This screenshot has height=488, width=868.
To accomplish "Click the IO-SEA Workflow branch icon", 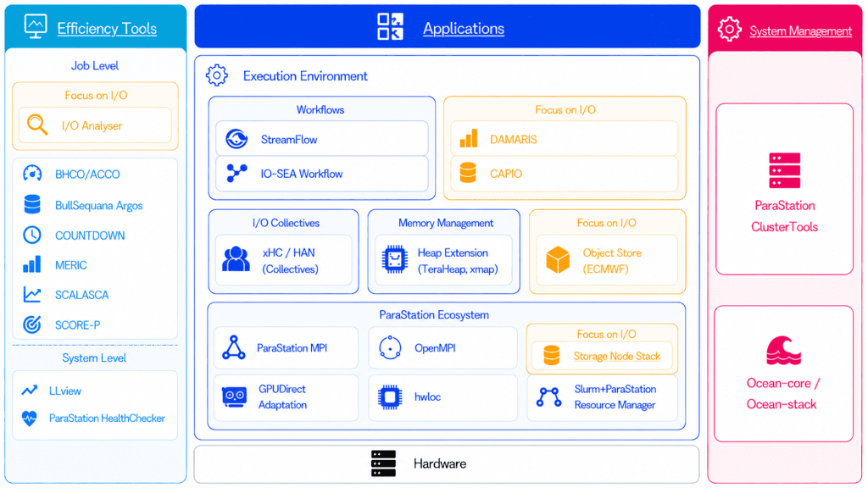I will [x=236, y=173].
